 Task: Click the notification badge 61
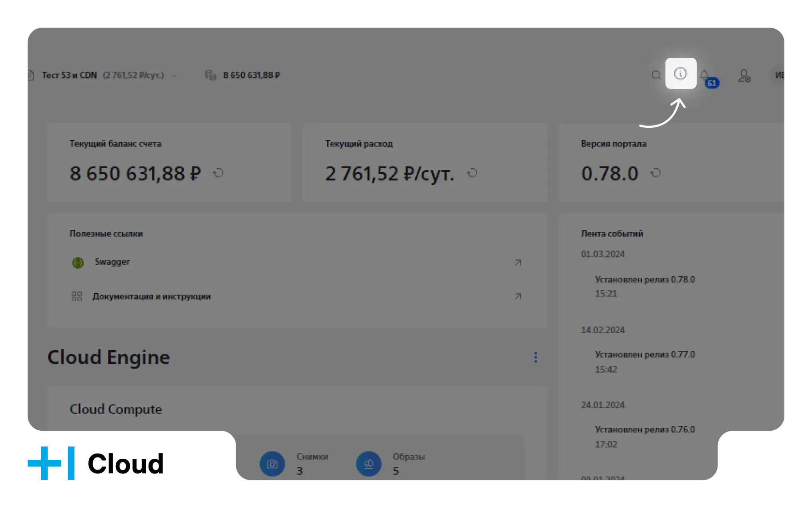pyautogui.click(x=712, y=83)
